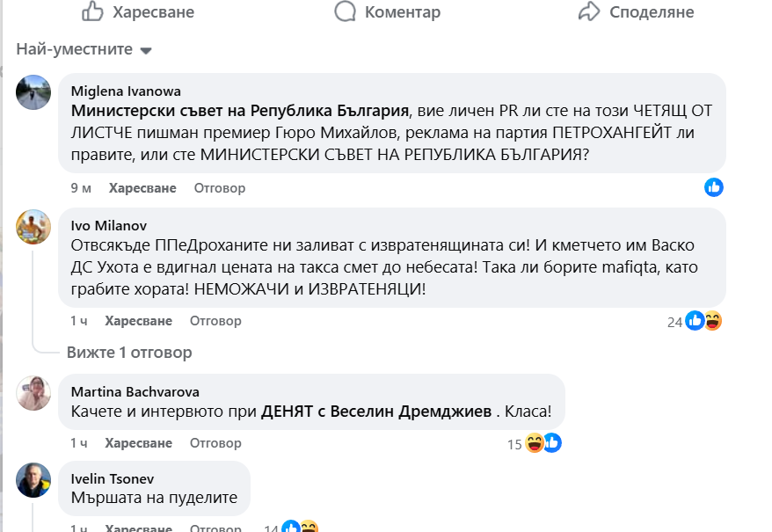Open Ivelin Tsonev's profile avatar

point(33,479)
